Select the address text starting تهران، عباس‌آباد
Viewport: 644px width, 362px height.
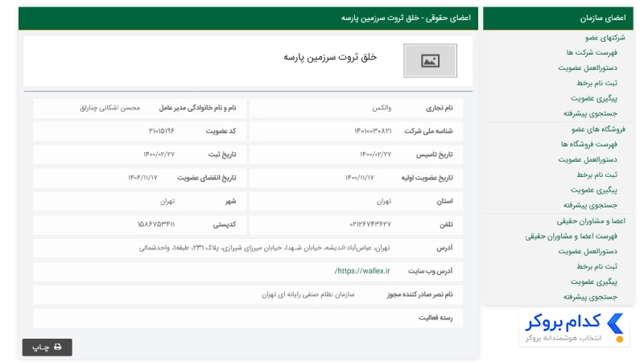(265, 248)
